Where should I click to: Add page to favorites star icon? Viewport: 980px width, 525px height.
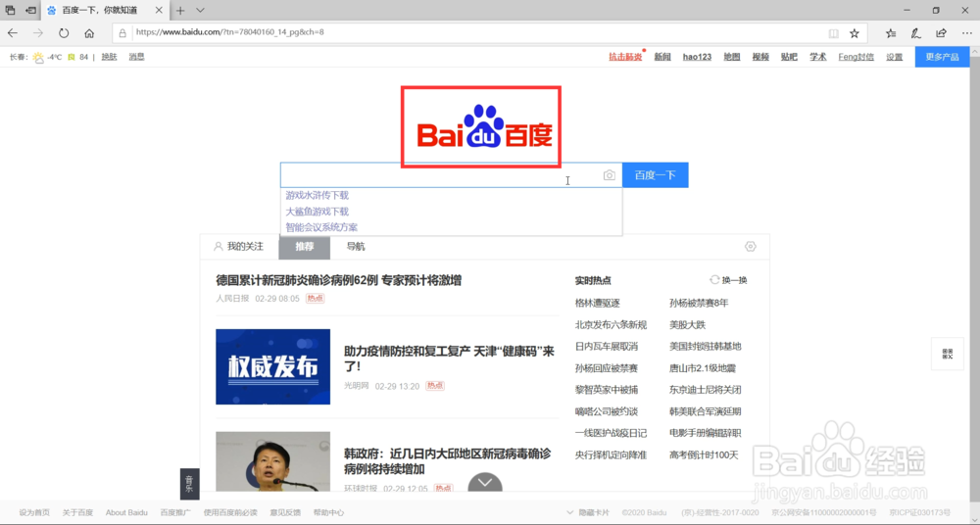pyautogui.click(x=855, y=33)
